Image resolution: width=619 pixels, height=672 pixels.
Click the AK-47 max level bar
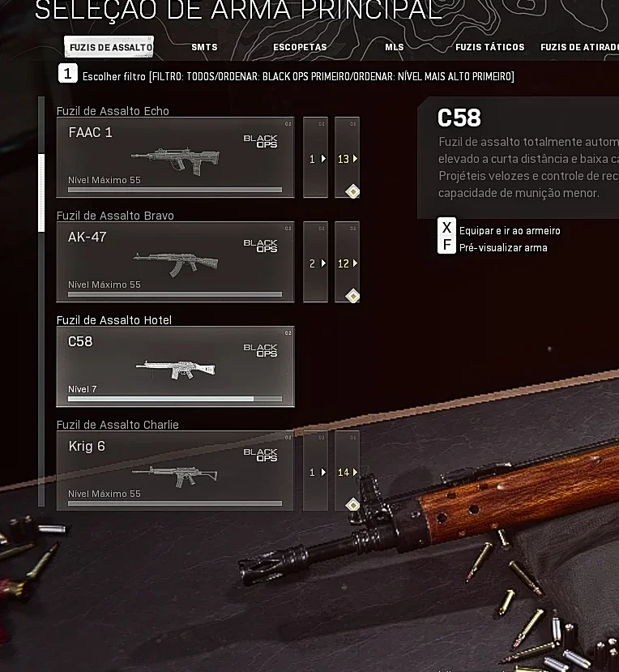[175, 294]
